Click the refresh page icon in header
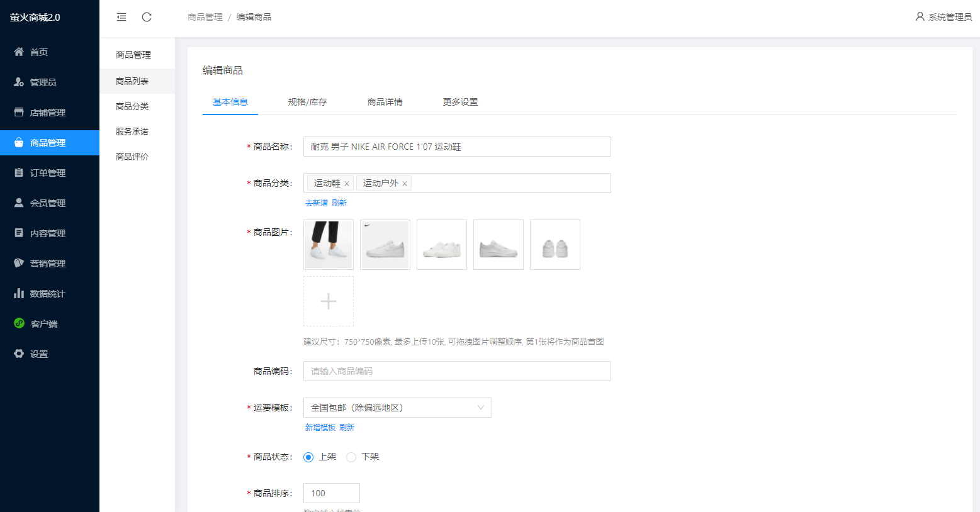The height and width of the screenshot is (512, 980). coord(147,17)
